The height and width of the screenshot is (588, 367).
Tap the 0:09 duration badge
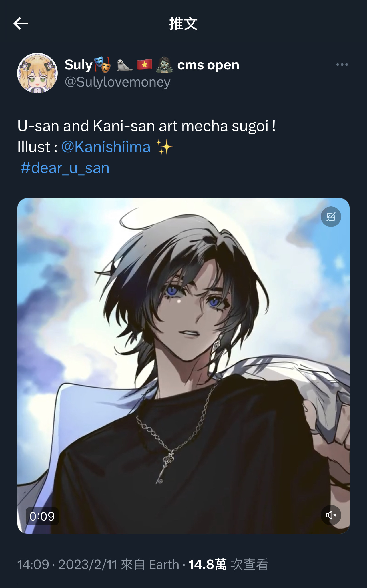pos(42,516)
